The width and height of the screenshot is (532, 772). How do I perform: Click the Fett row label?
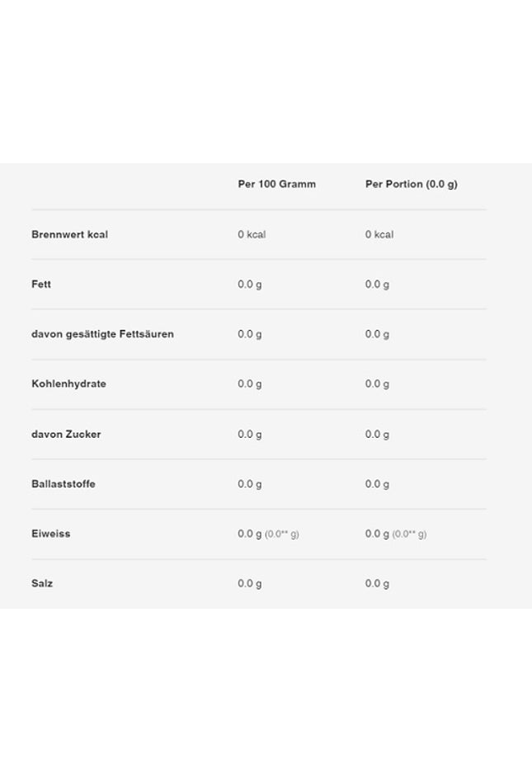[41, 284]
